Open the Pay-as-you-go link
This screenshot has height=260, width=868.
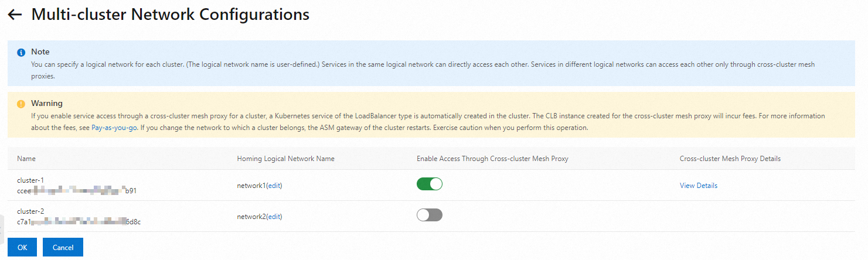114,128
